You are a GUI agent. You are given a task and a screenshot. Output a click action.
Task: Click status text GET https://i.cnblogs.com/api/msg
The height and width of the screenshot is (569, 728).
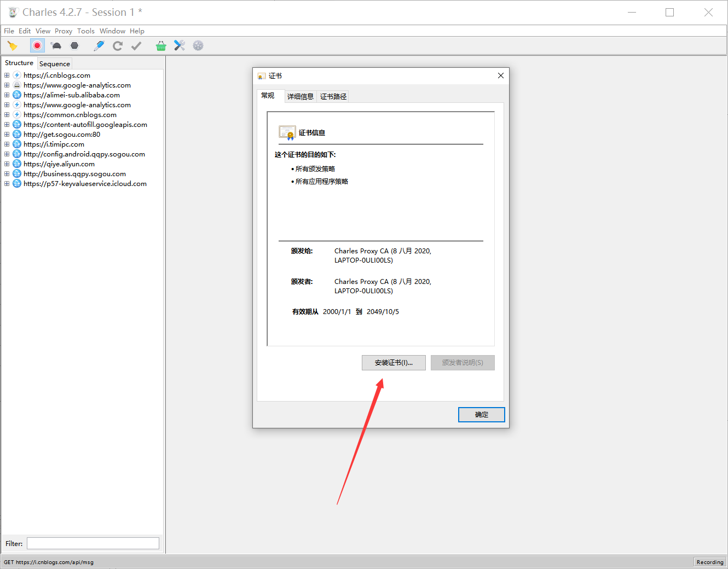tap(49, 562)
